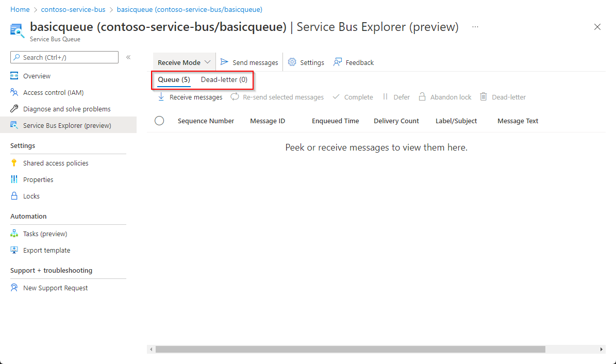616x364 pixels.
Task: Click the Export template icon
Action: (x=14, y=250)
